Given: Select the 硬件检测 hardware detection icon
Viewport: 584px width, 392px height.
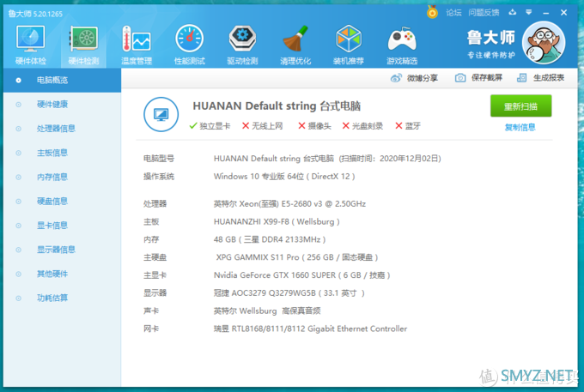Looking at the screenshot, I should point(83,45).
